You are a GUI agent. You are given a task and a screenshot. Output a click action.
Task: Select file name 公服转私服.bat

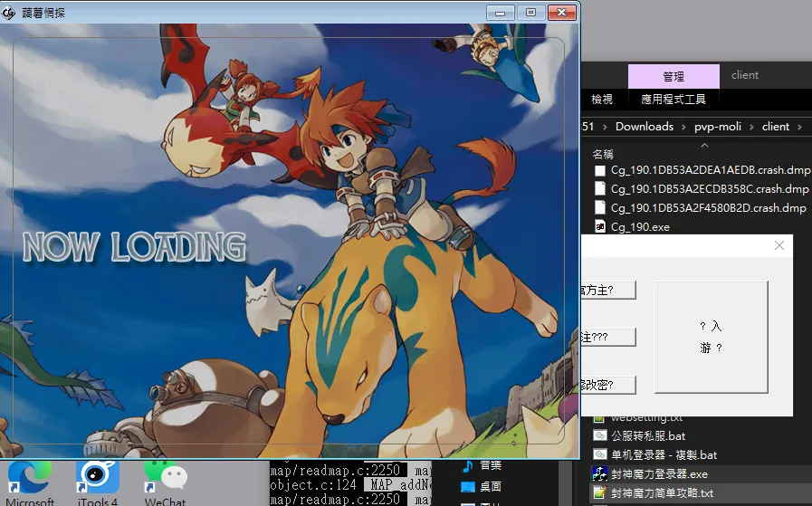[648, 435]
